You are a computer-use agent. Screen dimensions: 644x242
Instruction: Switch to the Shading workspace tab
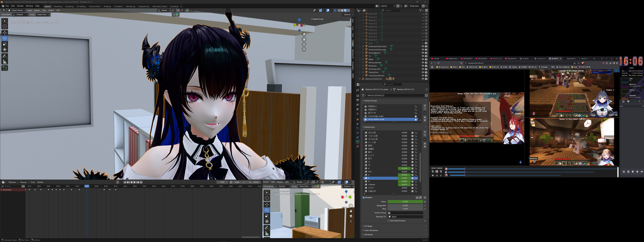(107, 6)
